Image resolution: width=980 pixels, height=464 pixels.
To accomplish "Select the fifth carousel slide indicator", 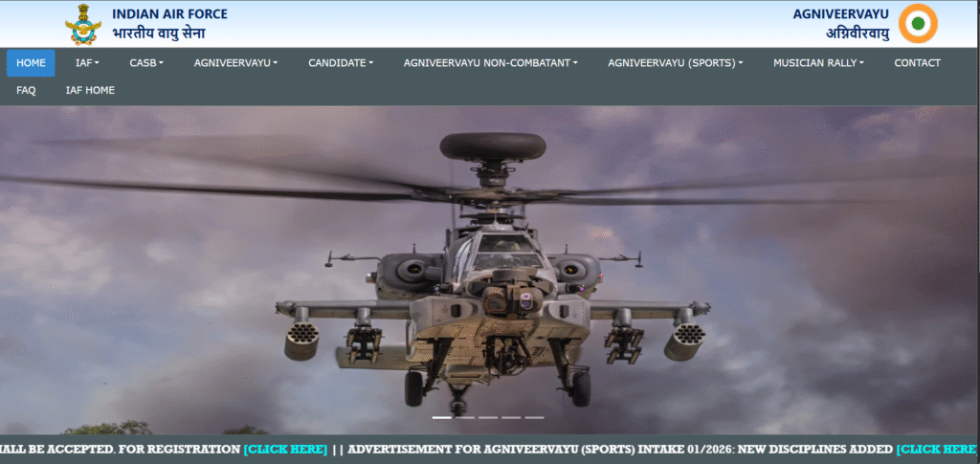I will tap(534, 418).
